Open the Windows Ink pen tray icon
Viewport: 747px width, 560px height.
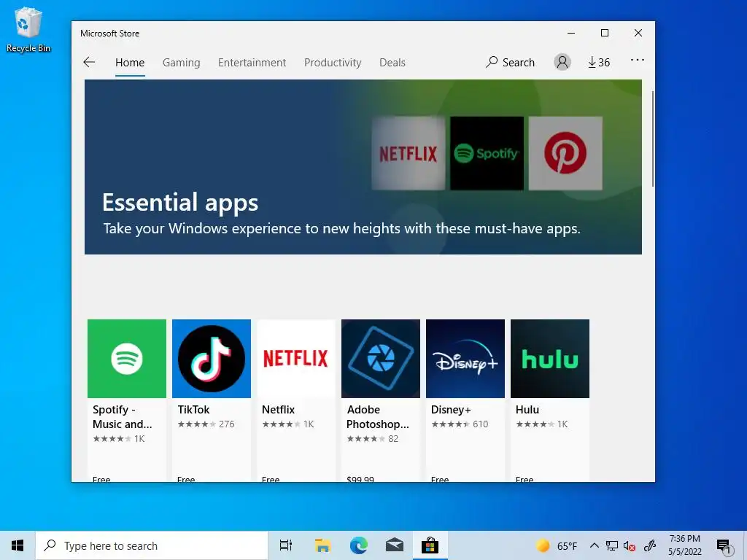click(650, 545)
